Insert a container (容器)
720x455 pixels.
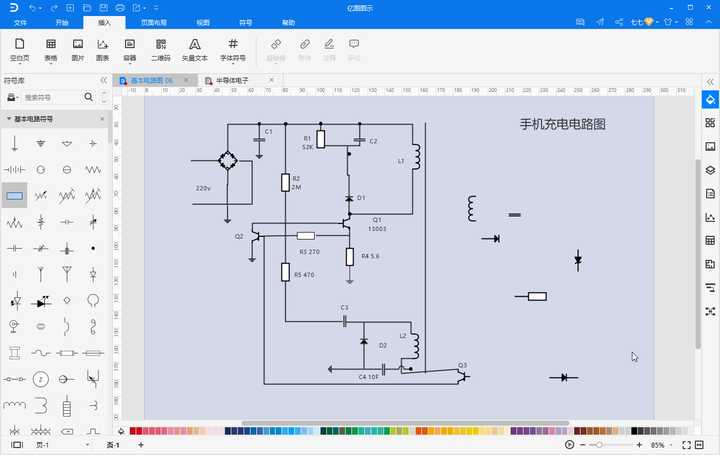tap(130, 50)
